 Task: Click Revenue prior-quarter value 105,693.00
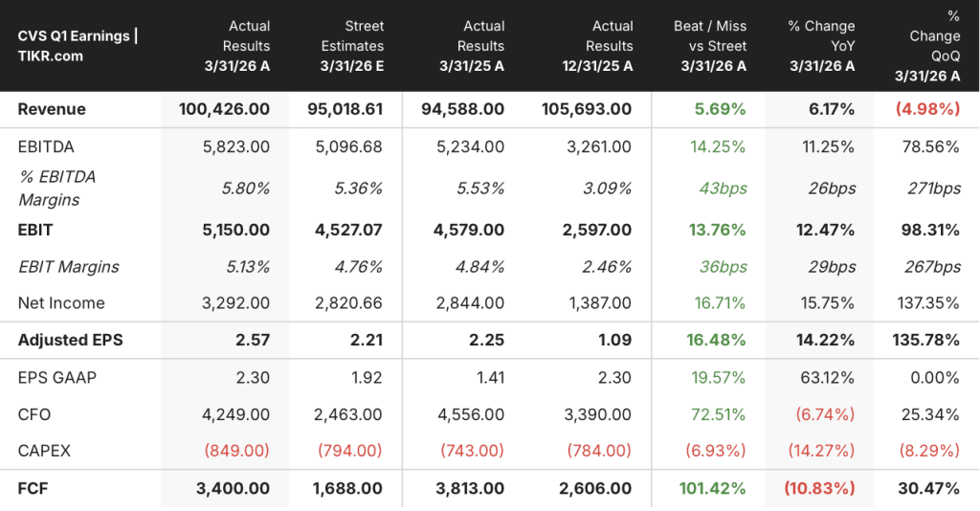(587, 109)
